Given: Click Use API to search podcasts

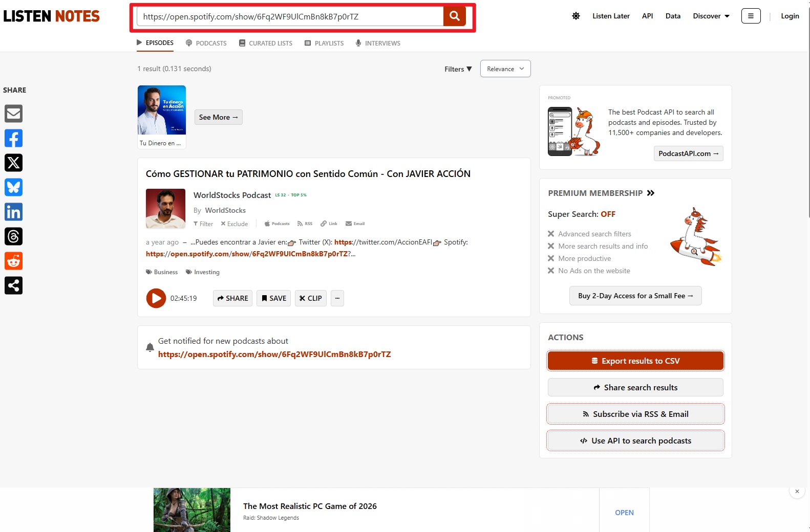Looking at the screenshot, I should [x=635, y=440].
